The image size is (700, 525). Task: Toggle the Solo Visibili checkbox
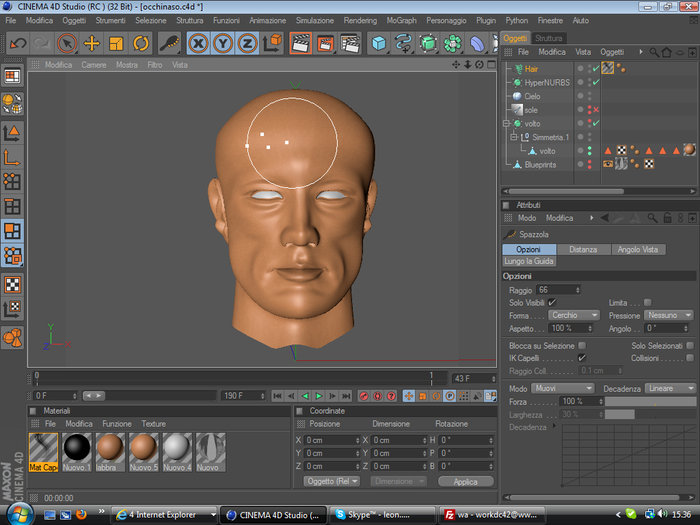(552, 302)
